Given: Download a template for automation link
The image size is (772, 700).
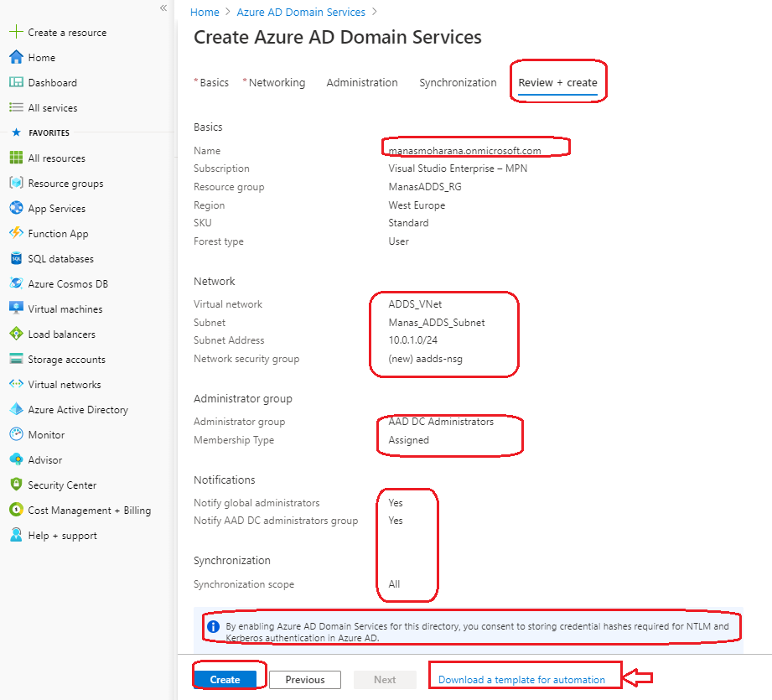Looking at the screenshot, I should tap(521, 680).
